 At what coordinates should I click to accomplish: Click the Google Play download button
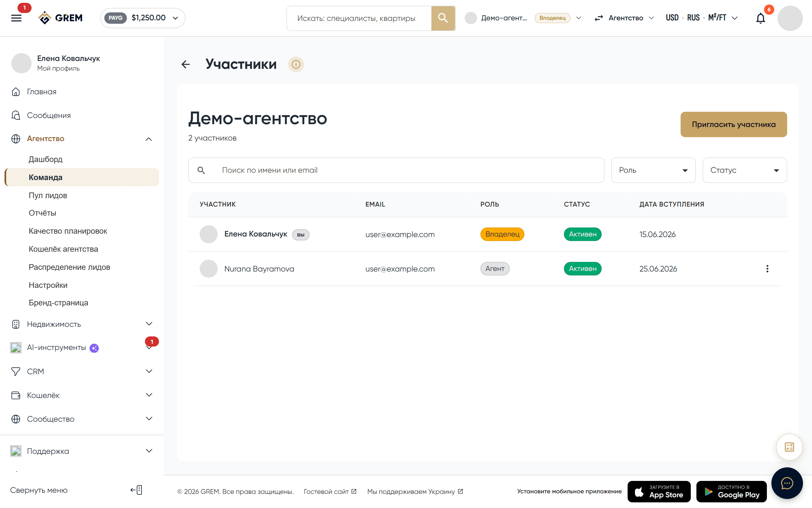tap(731, 491)
